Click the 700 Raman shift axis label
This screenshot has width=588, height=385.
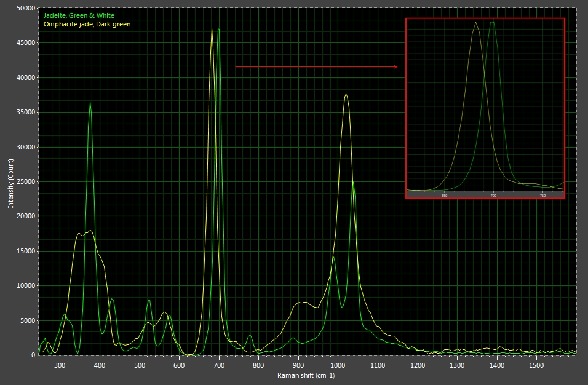(x=219, y=365)
